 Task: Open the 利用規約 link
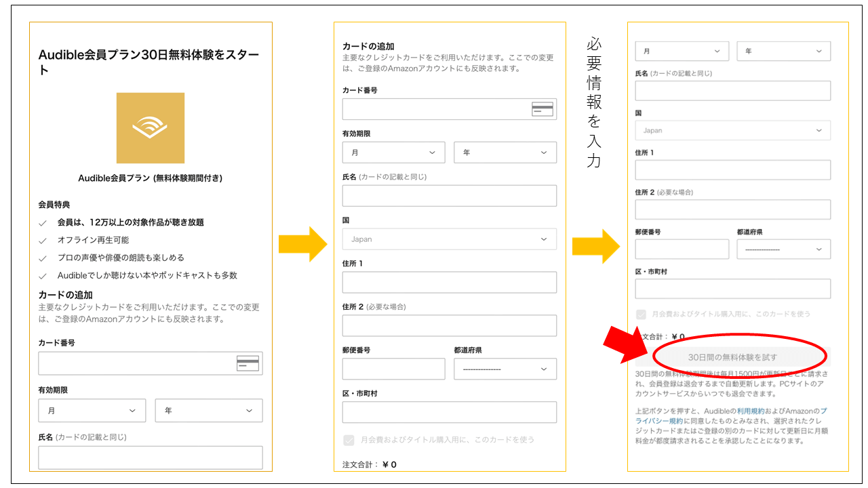pyautogui.click(x=751, y=411)
